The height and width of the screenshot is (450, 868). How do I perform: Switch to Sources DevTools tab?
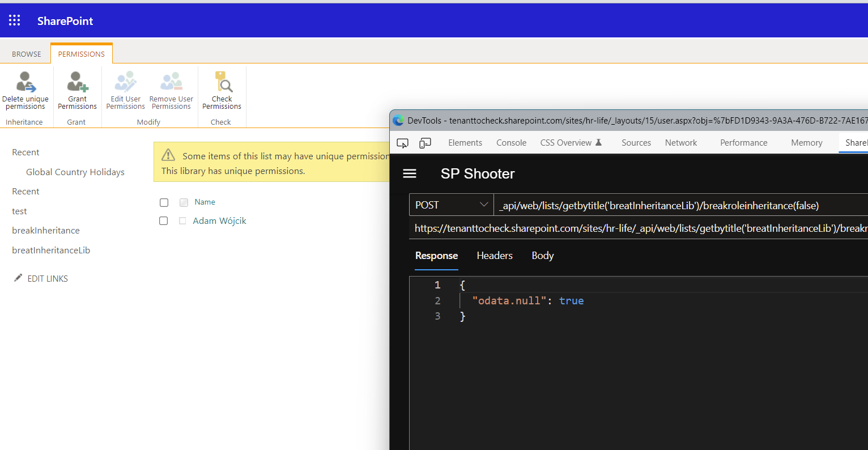[636, 143]
